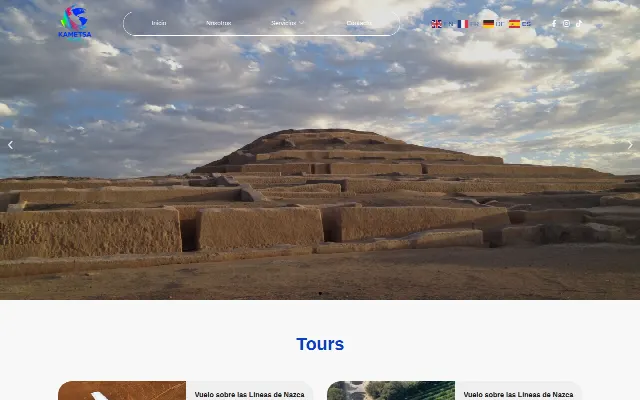Open the Contacto menu item
640x400 pixels.
click(x=359, y=23)
